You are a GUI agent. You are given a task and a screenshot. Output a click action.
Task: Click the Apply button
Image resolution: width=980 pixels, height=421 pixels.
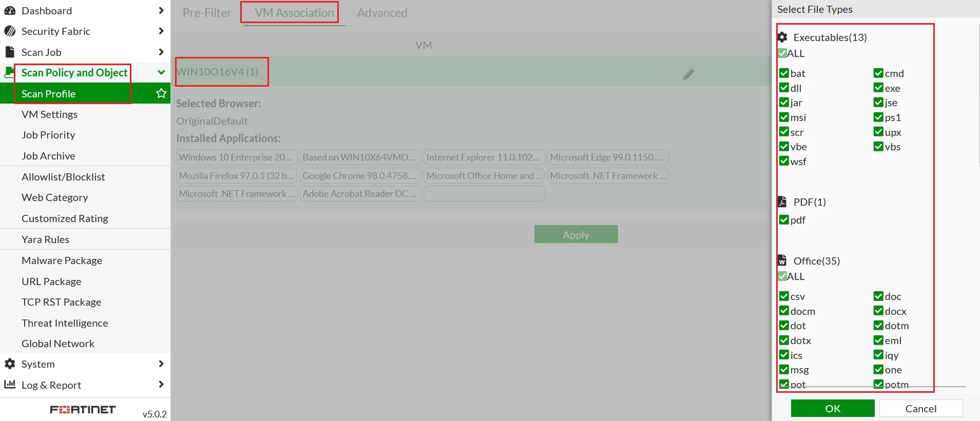pyautogui.click(x=576, y=234)
